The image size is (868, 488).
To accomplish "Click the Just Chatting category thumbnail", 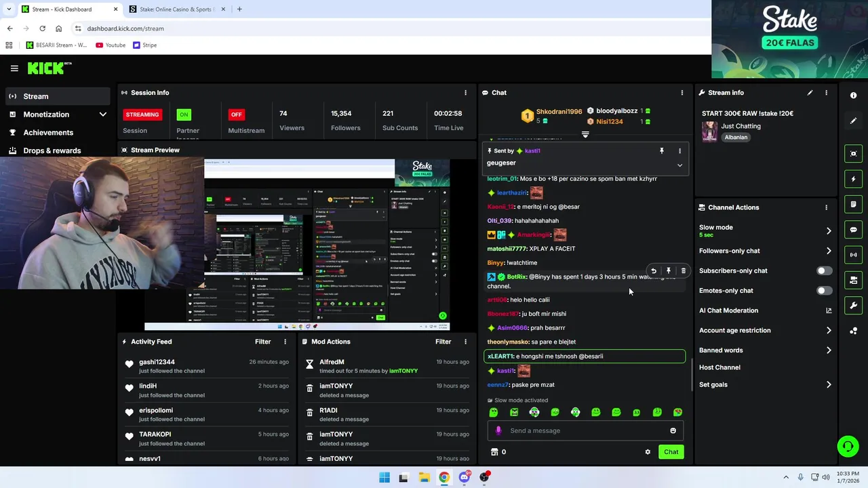I will pyautogui.click(x=709, y=131).
